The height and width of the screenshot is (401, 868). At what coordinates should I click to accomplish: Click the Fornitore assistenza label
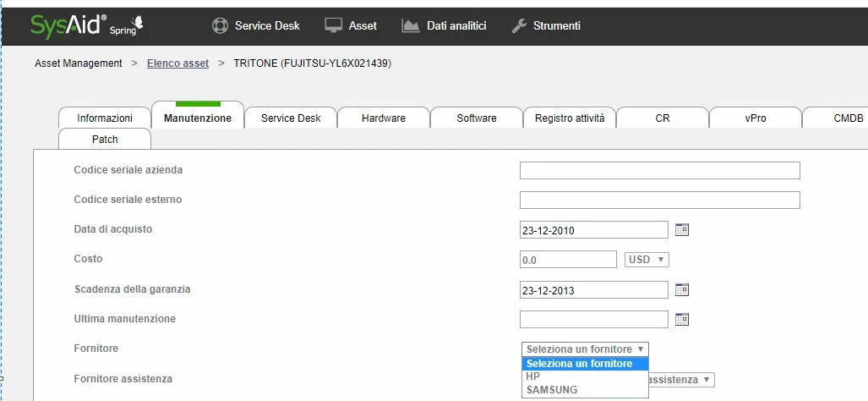point(123,379)
